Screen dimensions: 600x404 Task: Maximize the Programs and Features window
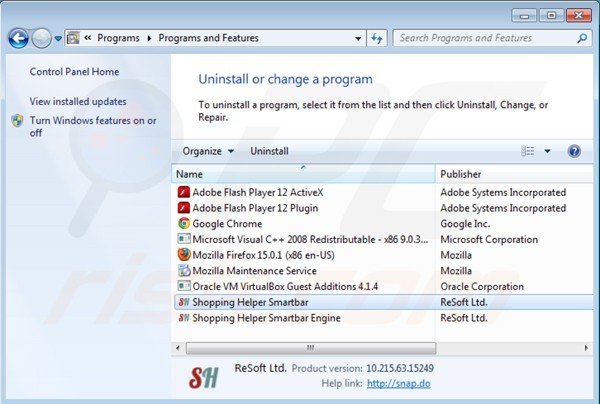point(551,15)
